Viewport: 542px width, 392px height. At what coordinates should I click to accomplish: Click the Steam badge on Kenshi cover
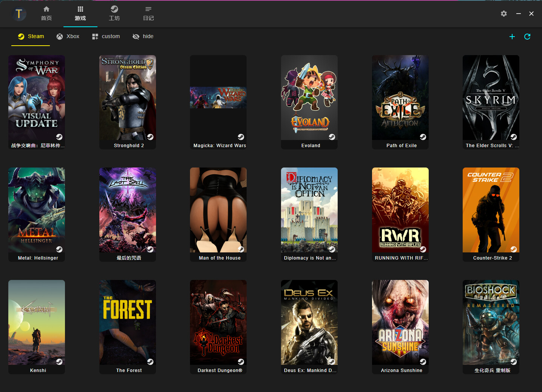(59, 362)
